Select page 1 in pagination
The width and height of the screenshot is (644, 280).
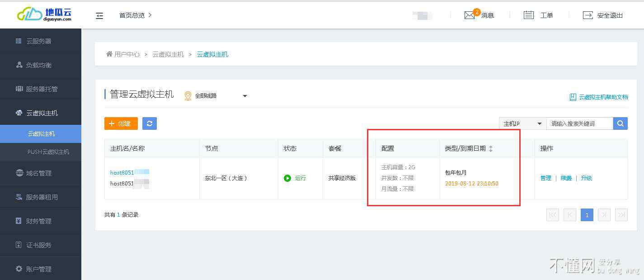click(x=587, y=215)
